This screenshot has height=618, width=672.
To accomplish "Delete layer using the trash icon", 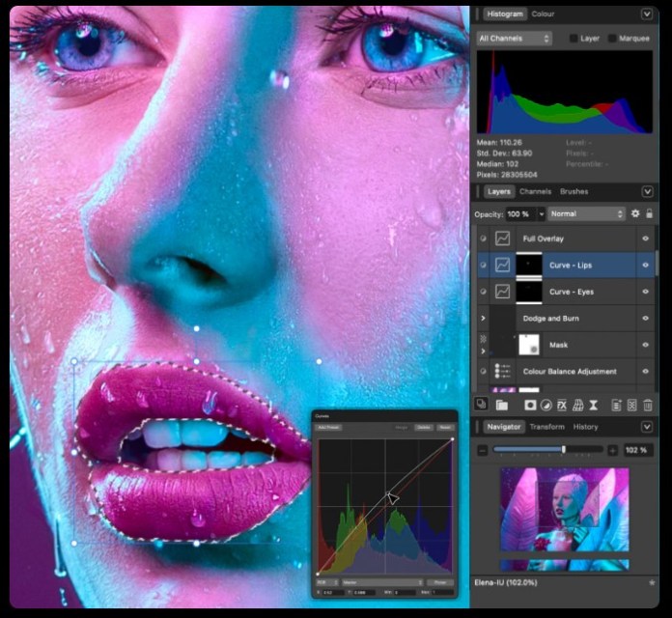I will (648, 405).
